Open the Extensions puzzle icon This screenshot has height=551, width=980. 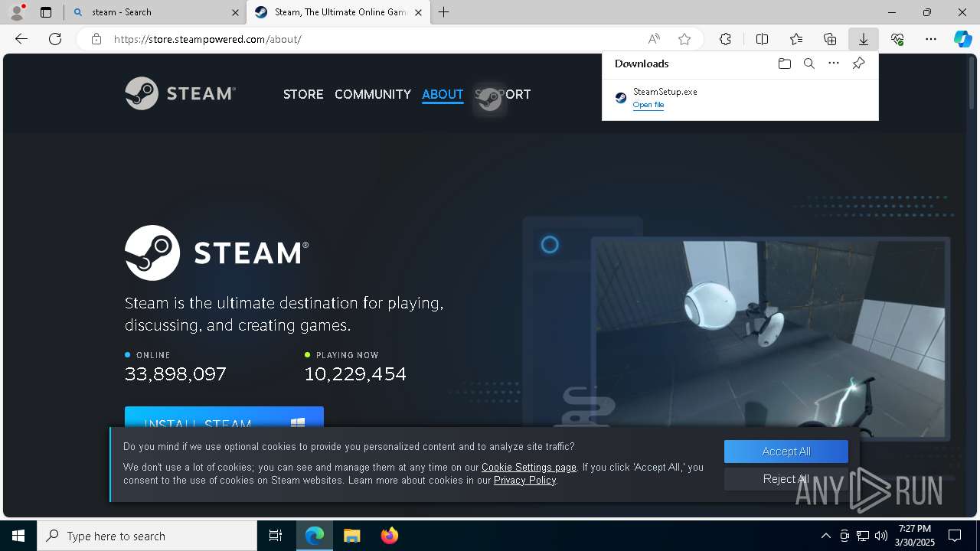pos(725,39)
